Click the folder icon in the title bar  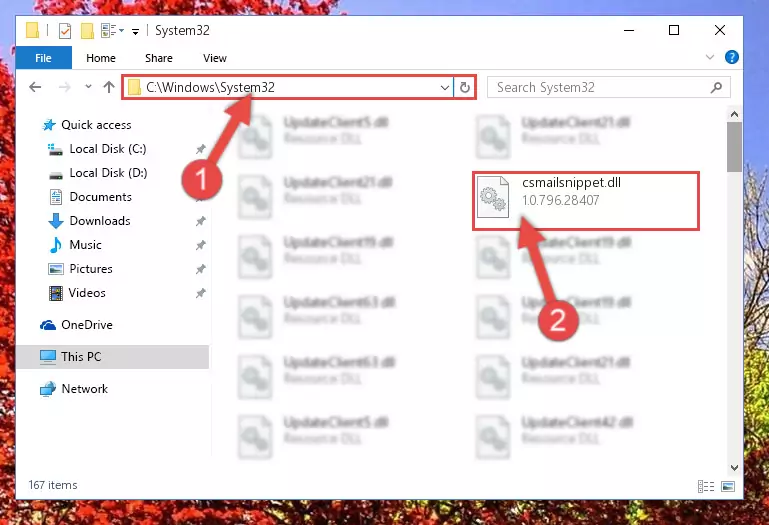32,30
